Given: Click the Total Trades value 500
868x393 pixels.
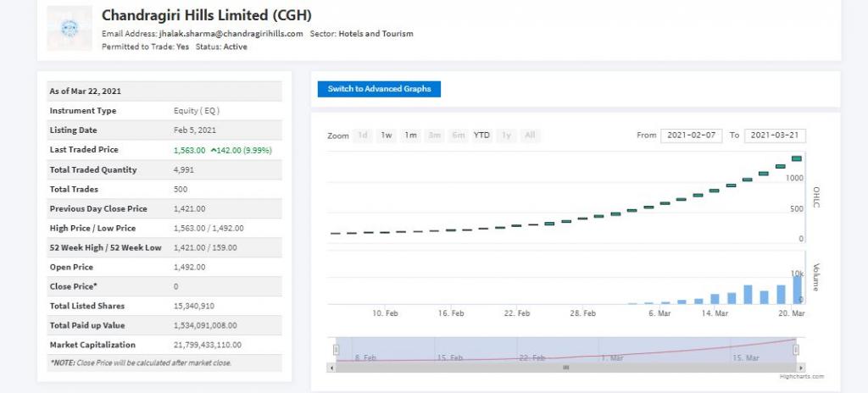Looking at the screenshot, I should point(181,190).
